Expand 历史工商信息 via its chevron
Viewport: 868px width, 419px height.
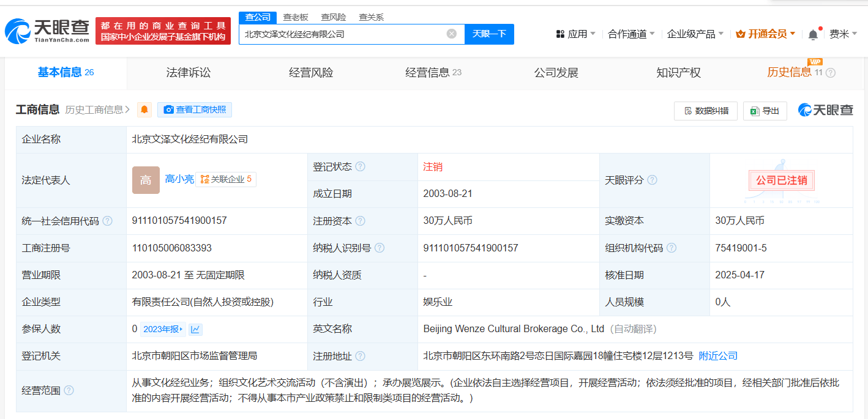pyautogui.click(x=127, y=109)
